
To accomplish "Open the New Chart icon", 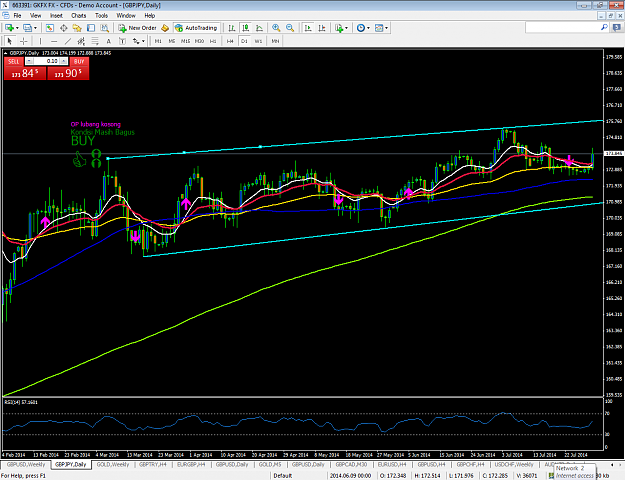I will (x=9, y=28).
